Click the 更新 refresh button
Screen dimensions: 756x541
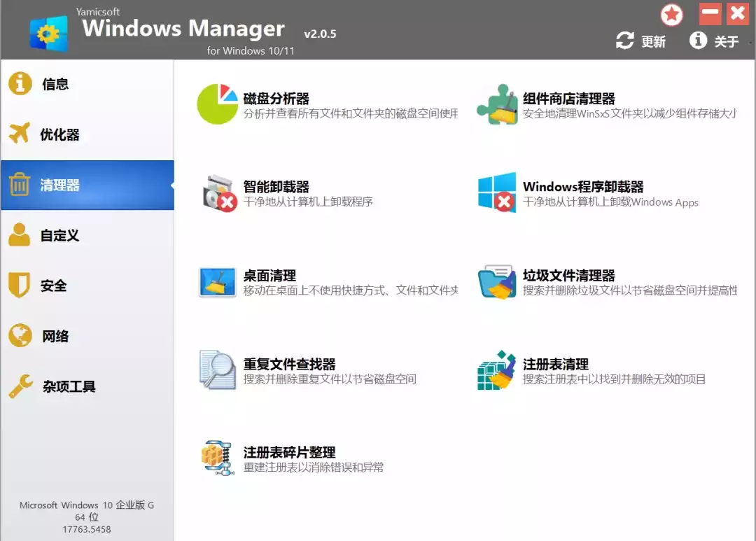click(640, 41)
